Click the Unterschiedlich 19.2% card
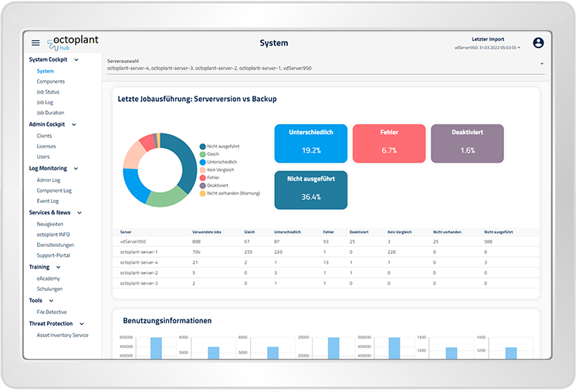The height and width of the screenshot is (392, 579). [311, 143]
